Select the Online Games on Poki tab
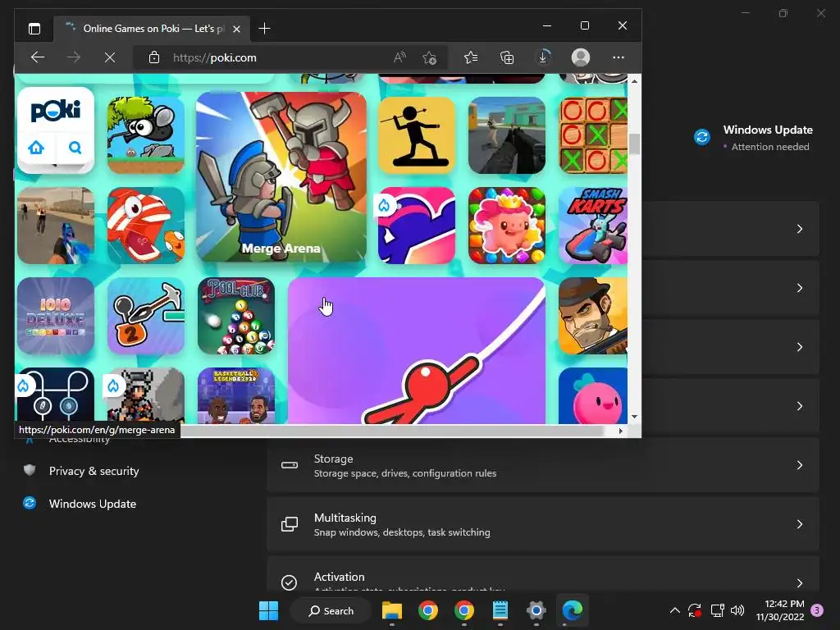 tap(151, 29)
